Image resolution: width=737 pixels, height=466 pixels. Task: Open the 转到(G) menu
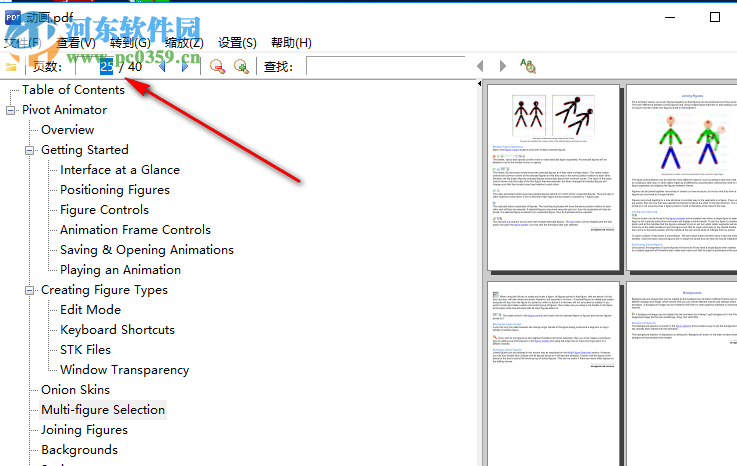(x=130, y=43)
